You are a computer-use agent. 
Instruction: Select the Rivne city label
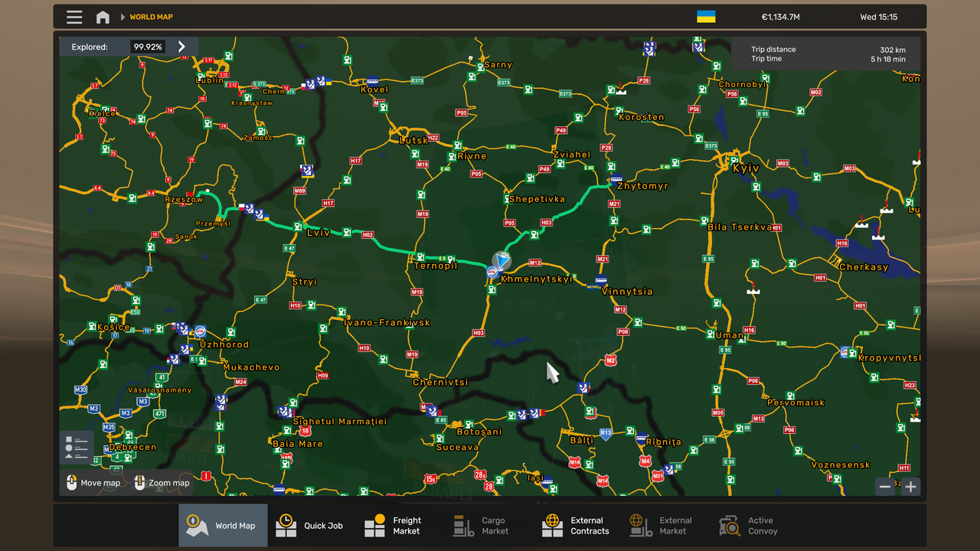(472, 156)
